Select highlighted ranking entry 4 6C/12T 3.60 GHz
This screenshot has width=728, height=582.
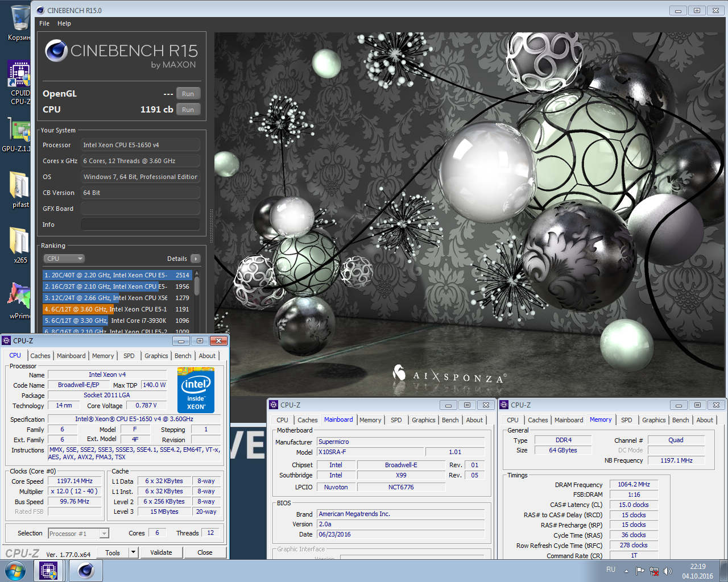click(117, 309)
